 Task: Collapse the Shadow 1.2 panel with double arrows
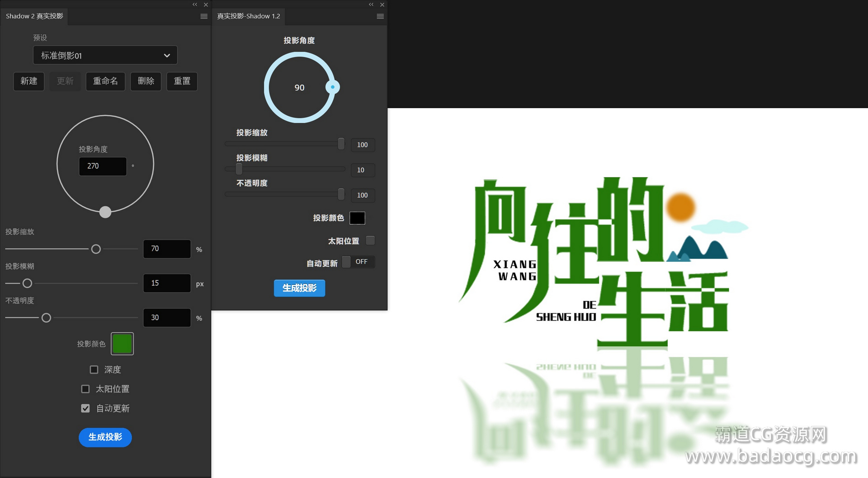[x=371, y=5]
